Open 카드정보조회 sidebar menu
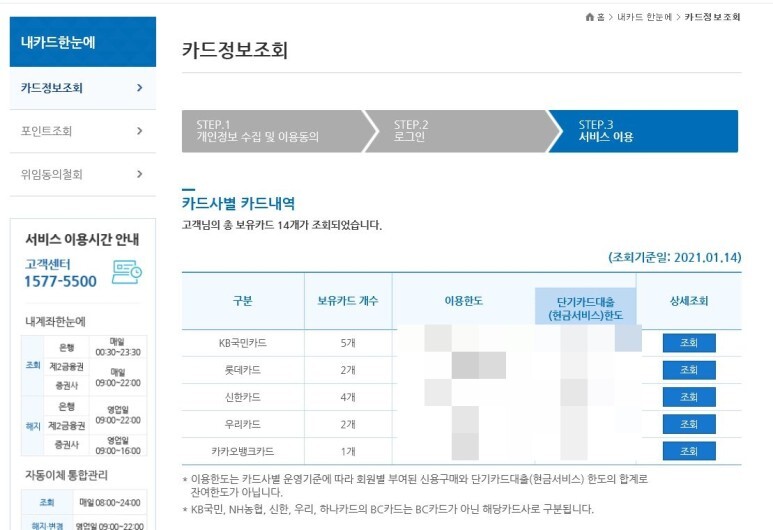 (83, 88)
